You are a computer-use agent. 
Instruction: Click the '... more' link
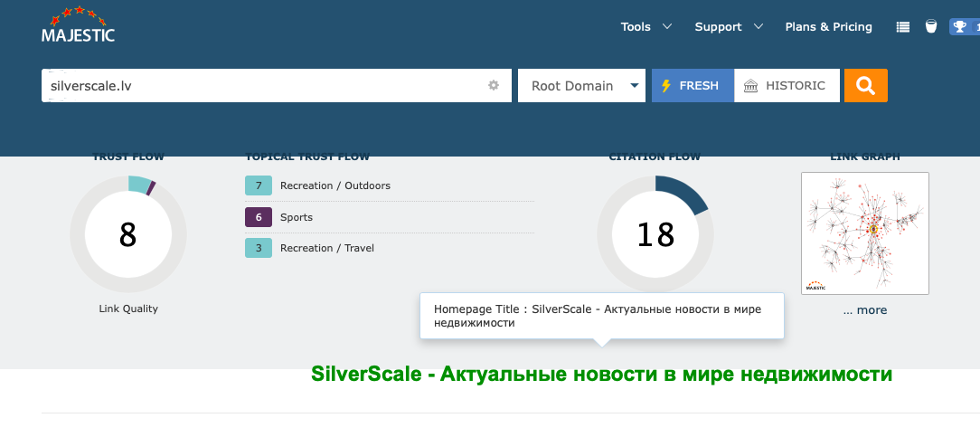coord(865,310)
